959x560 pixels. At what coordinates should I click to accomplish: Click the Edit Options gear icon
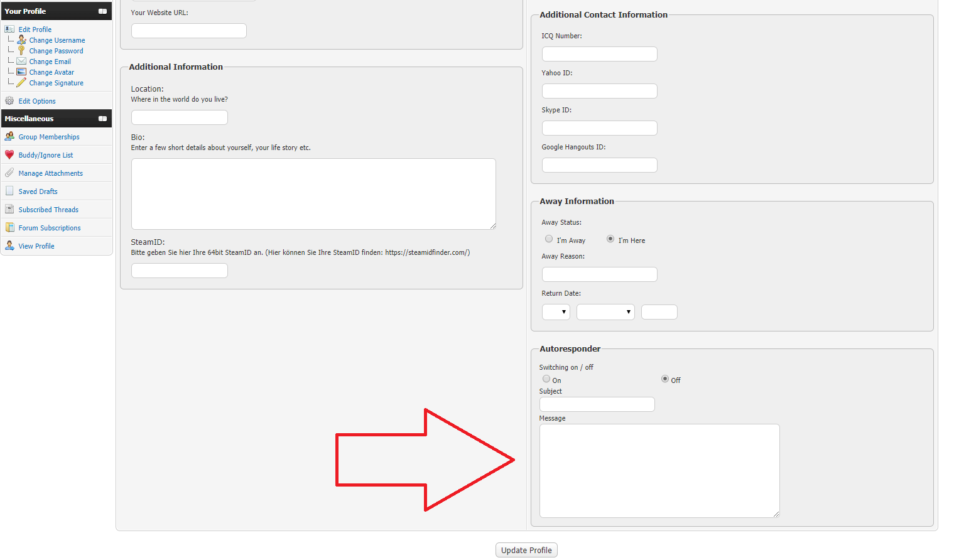click(9, 101)
